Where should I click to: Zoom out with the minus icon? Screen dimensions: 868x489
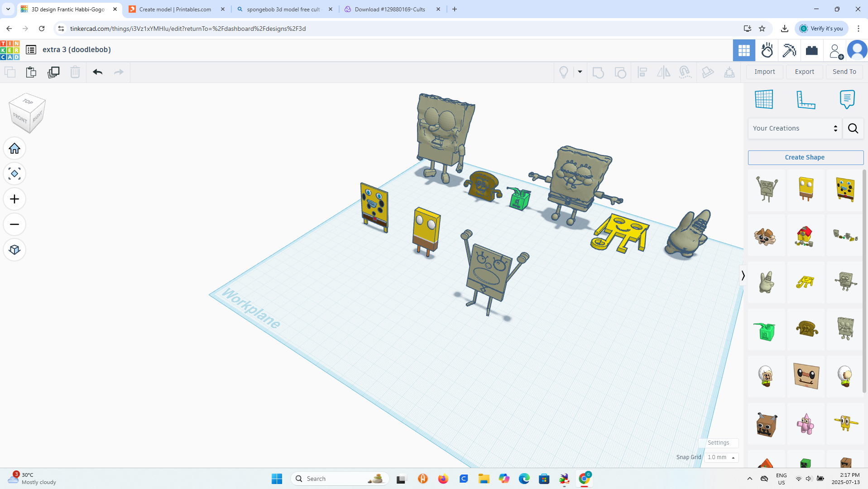point(14,225)
